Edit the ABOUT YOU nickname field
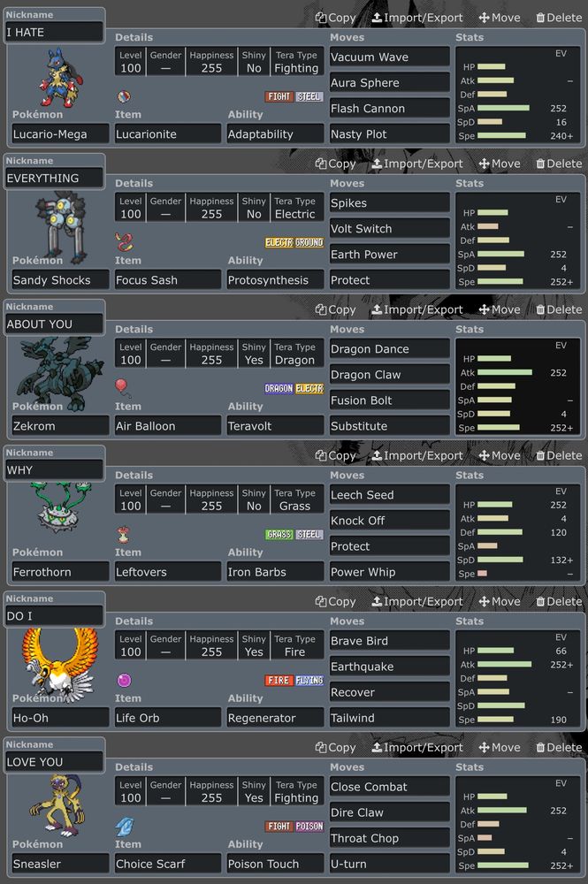 [x=54, y=324]
